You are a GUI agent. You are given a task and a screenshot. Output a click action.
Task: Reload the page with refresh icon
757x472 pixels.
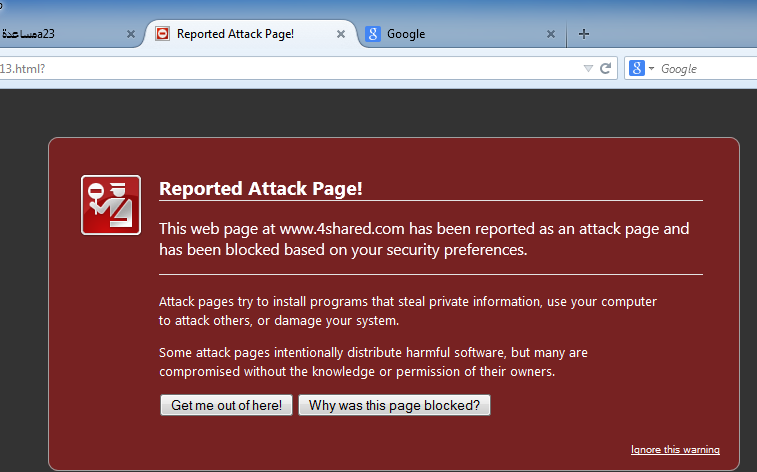(605, 68)
